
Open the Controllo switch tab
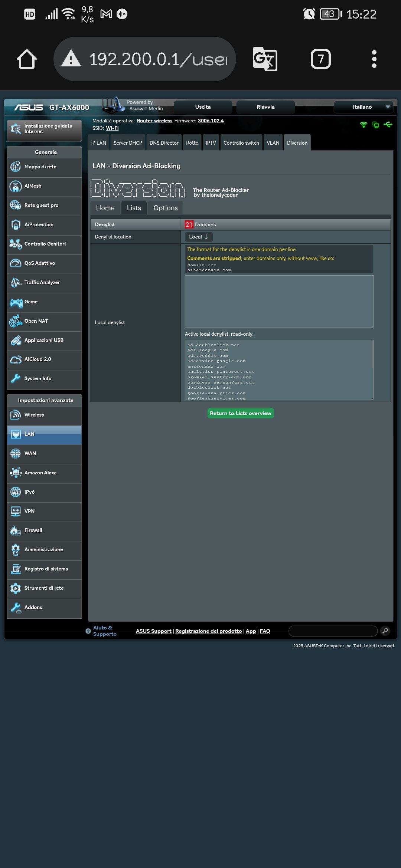(x=241, y=143)
